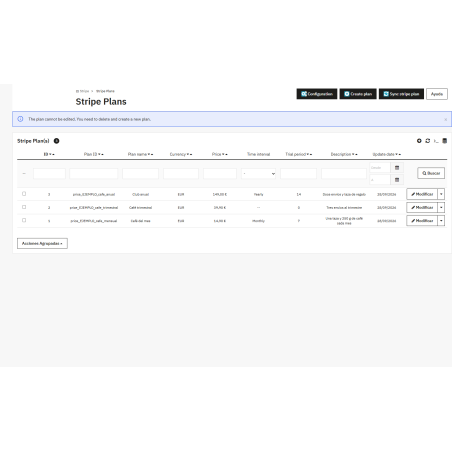The width and height of the screenshot is (452, 452).
Task: Click Buscar to search plans
Action: point(431,173)
